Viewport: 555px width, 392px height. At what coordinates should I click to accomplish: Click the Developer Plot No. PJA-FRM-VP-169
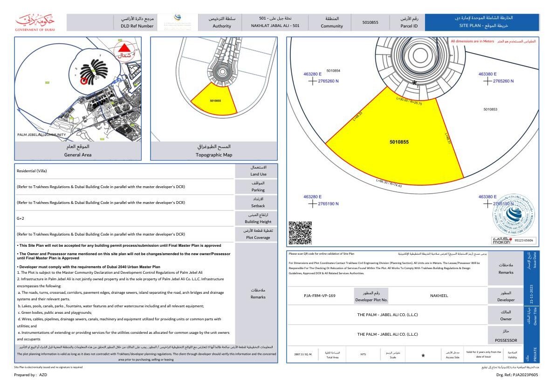pyautogui.click(x=319, y=295)
